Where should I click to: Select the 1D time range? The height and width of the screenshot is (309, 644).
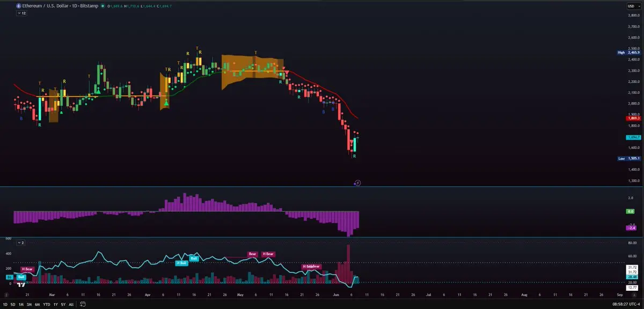coord(5,304)
